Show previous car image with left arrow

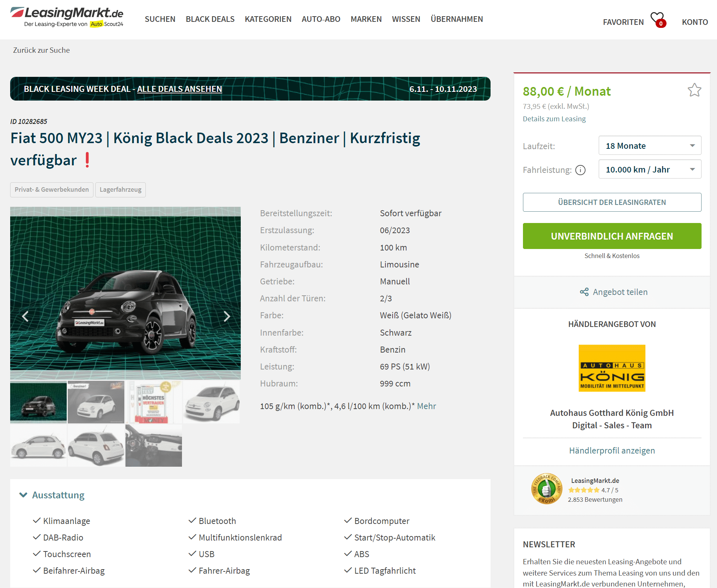click(x=25, y=316)
